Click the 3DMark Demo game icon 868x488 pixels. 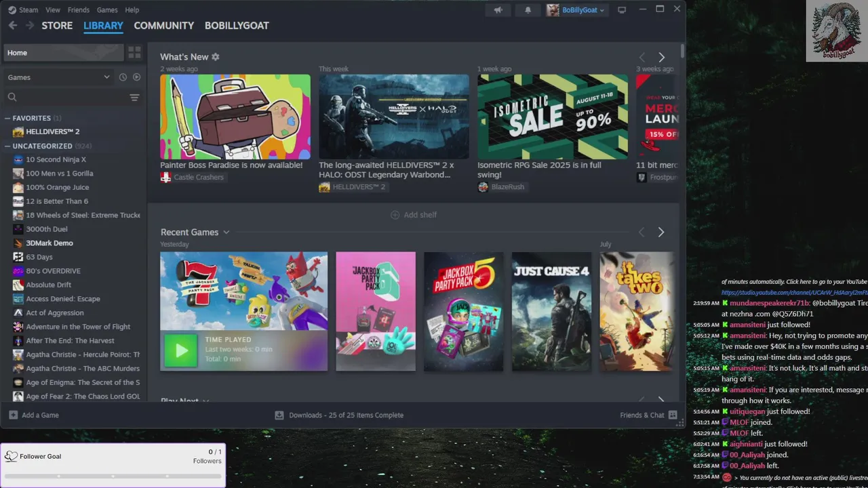[18, 243]
